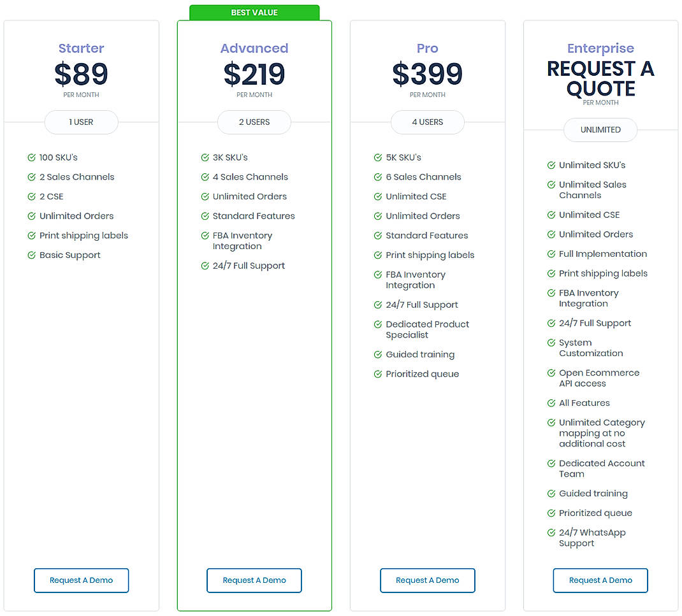Click the checkmark icon beside 100 SKU's
Screen dimensions: 682x616
tap(31, 157)
